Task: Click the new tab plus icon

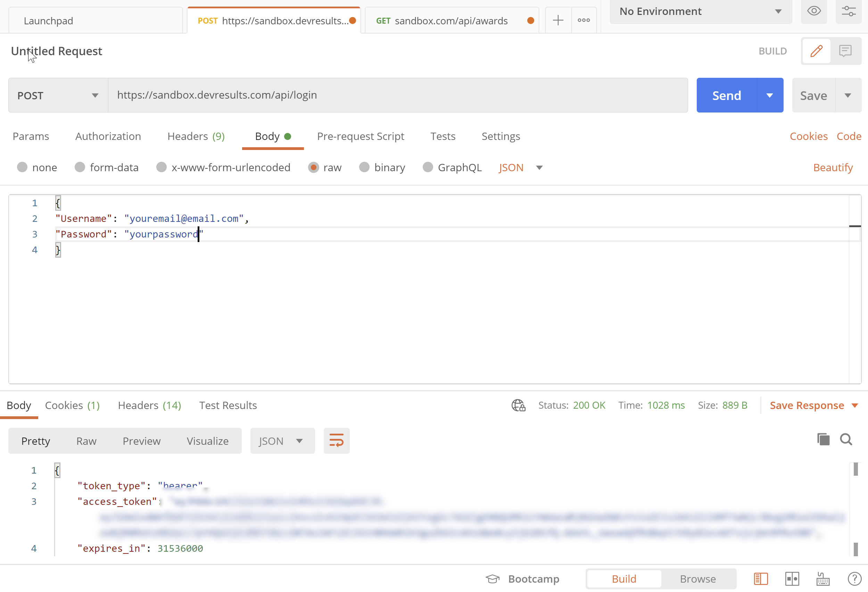Action: [558, 20]
